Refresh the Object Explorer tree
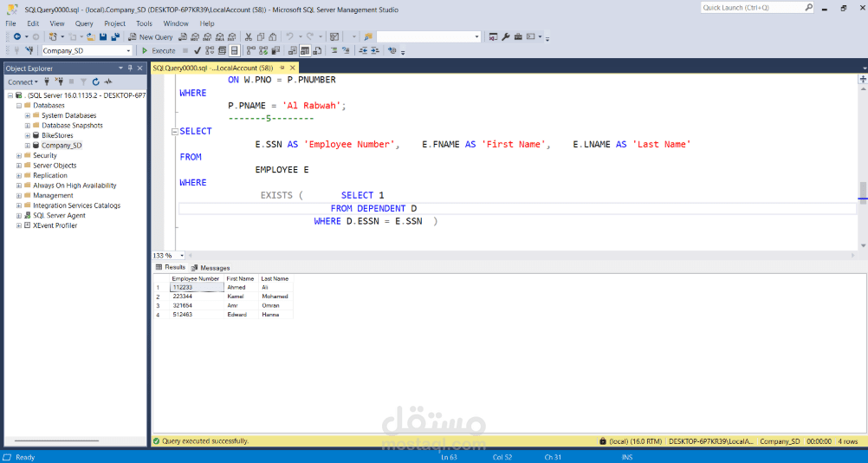868x463 pixels. pyautogui.click(x=96, y=82)
